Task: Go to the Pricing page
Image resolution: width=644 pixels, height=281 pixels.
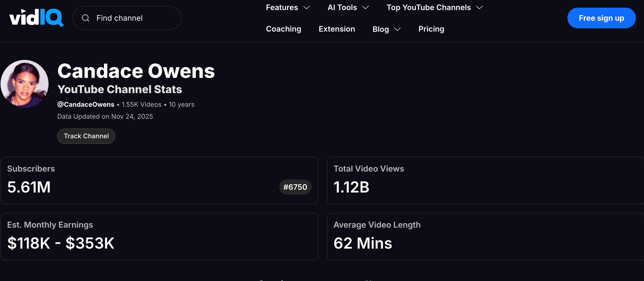Action: coord(431,29)
